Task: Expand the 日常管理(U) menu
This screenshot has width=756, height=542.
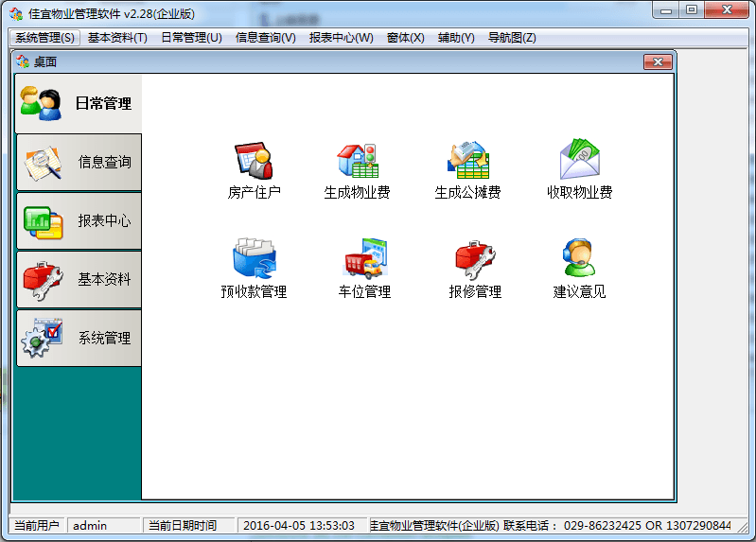Action: [191, 38]
